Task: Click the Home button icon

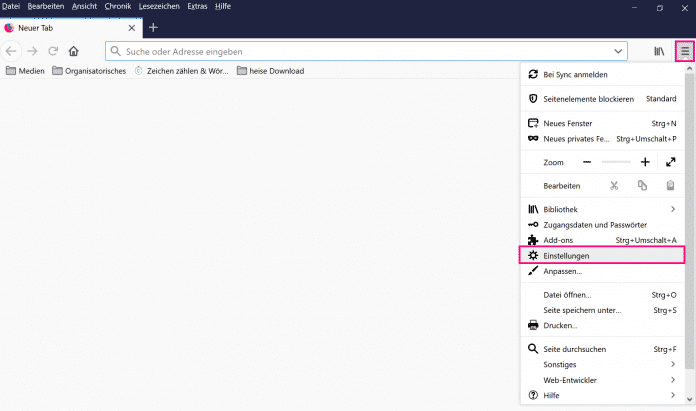Action: (73, 51)
